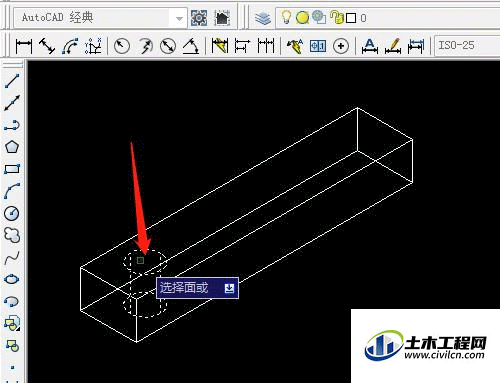
Task: Select the Construction Line tool
Action: (12, 103)
